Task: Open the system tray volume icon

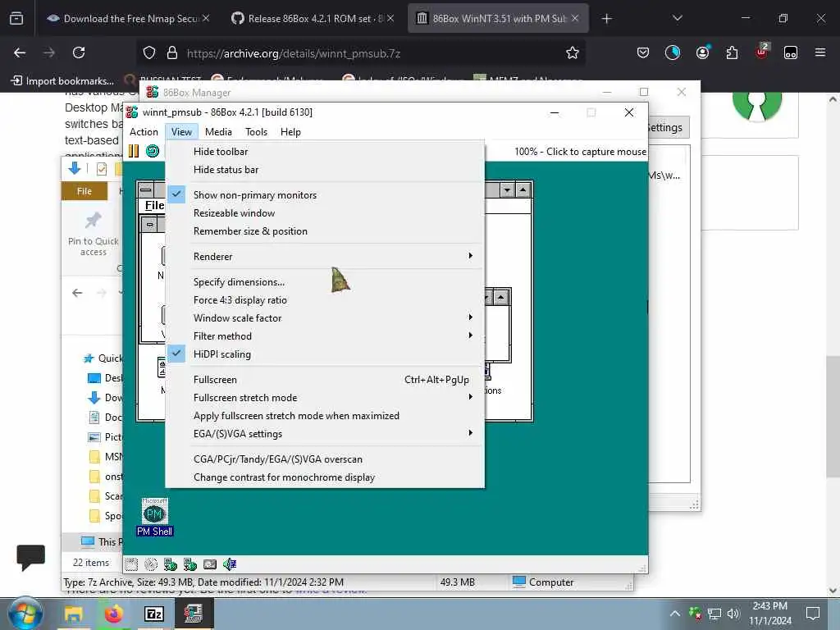Action: coord(733,614)
